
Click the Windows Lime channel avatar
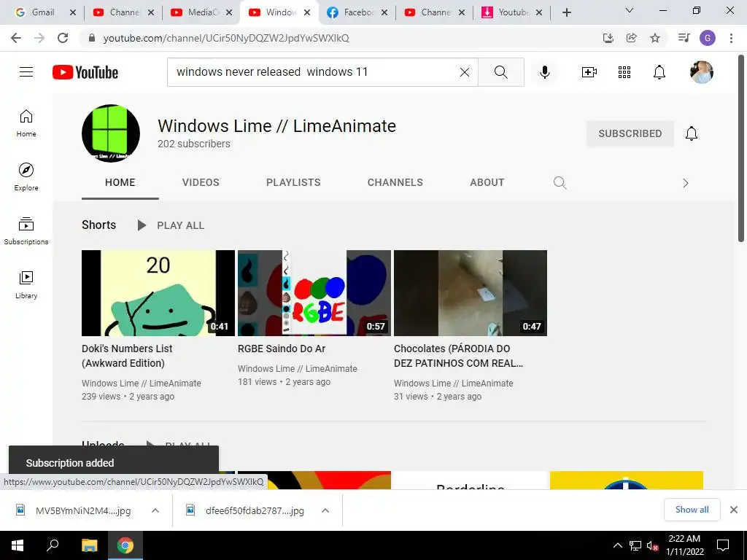111,133
